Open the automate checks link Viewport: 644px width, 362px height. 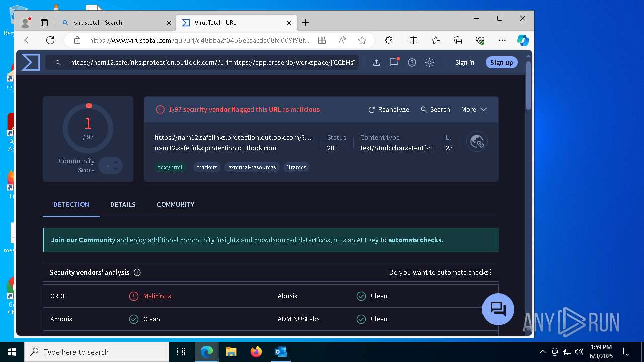pos(416,240)
